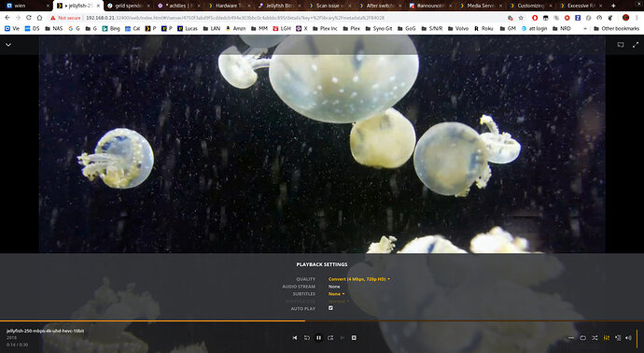
Task: Open a new browser tab with plus
Action: [x=613, y=6]
